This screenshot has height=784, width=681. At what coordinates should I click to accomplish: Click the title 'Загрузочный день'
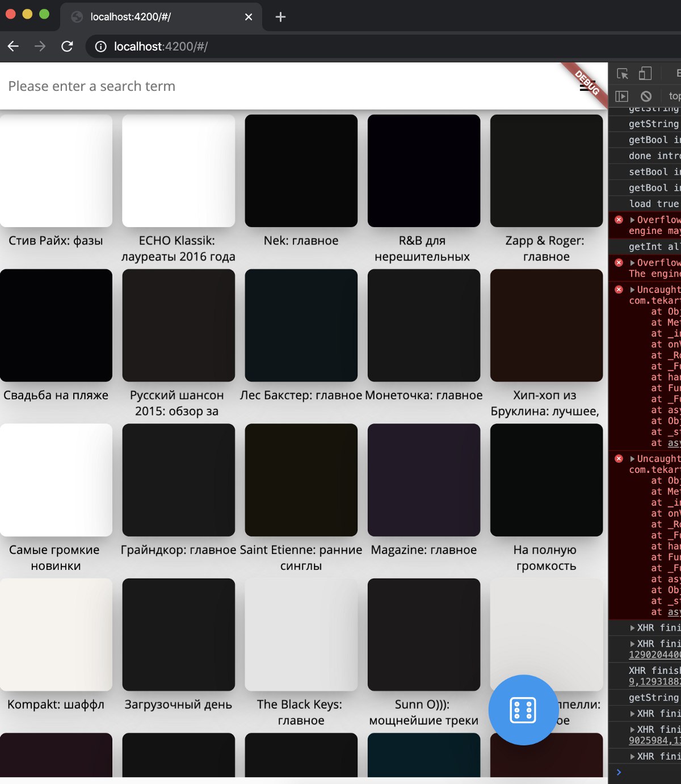(178, 705)
